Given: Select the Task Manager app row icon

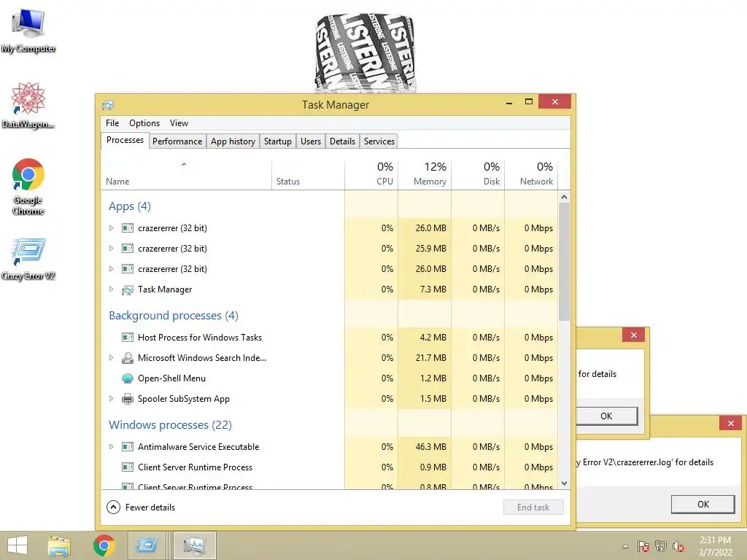Looking at the screenshot, I should (127, 289).
